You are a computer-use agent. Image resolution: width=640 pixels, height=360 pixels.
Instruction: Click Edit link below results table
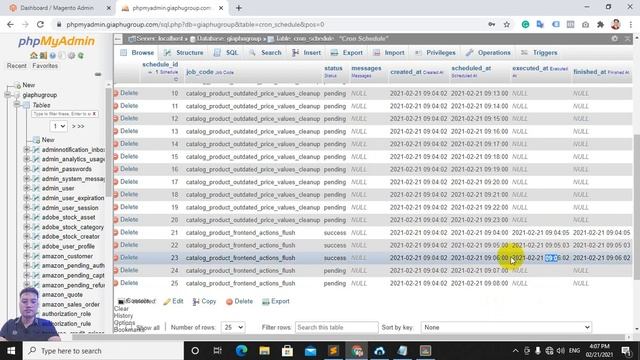click(173, 301)
